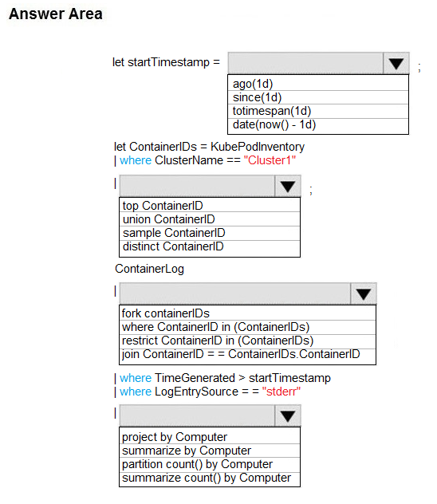Select date(now() - 1d) option
437x504 pixels.
pos(318,125)
